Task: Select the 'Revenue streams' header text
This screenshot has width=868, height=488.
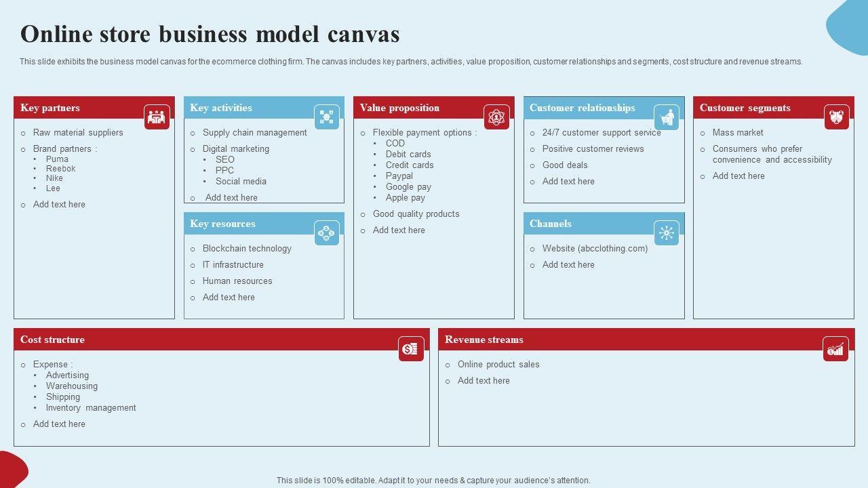Action: [x=484, y=340]
